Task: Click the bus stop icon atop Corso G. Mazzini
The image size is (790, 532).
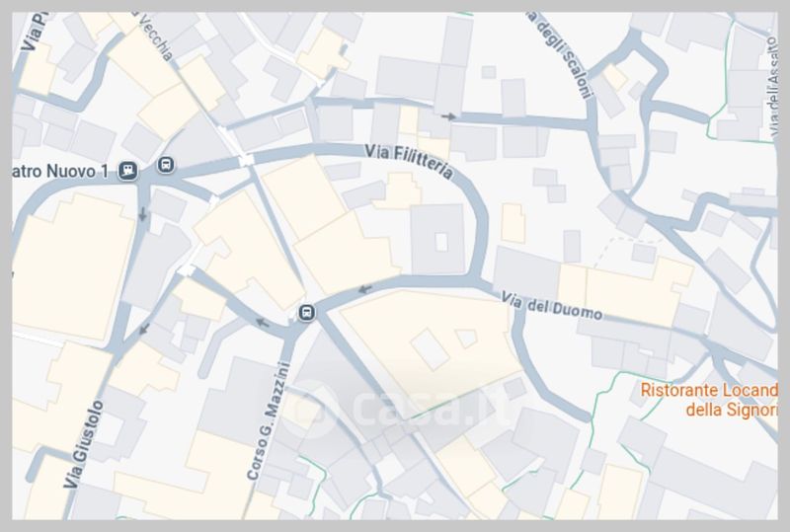Action: (x=306, y=312)
